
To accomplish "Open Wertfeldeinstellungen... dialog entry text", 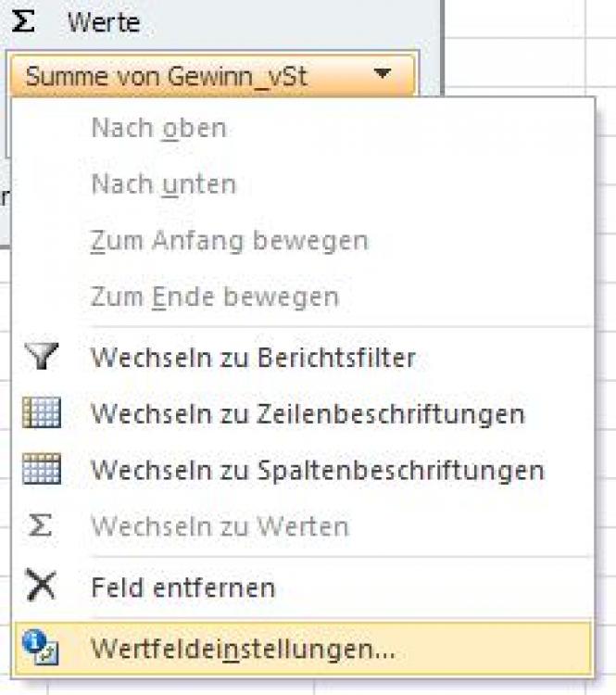I will 243,649.
